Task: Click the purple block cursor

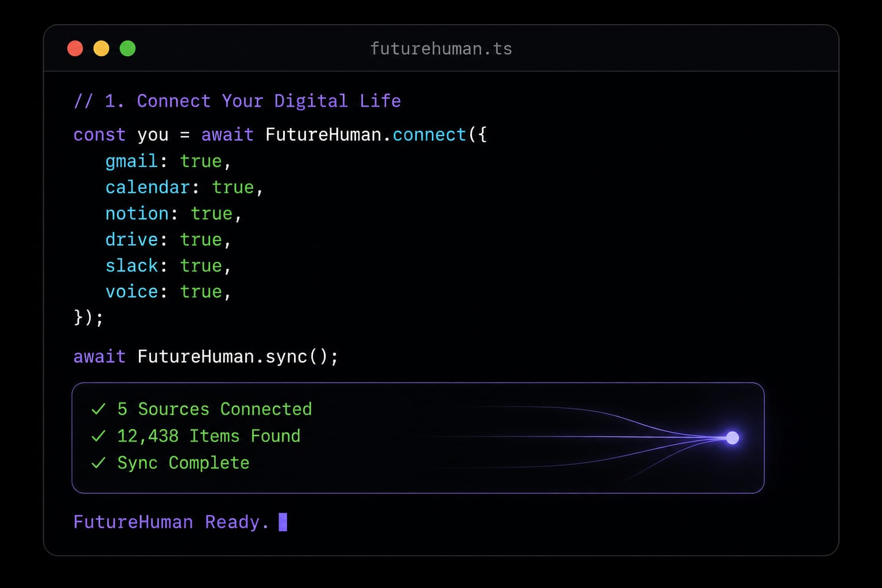Action: click(x=283, y=522)
